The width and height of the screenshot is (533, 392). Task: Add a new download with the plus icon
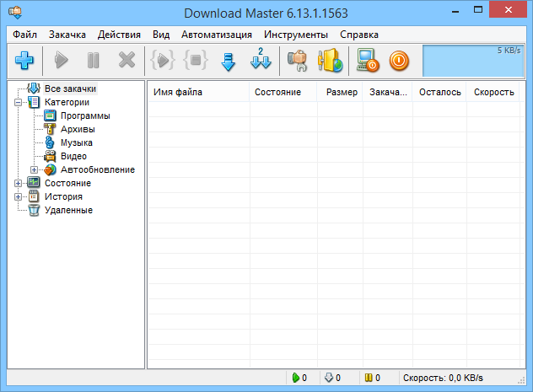(24, 61)
